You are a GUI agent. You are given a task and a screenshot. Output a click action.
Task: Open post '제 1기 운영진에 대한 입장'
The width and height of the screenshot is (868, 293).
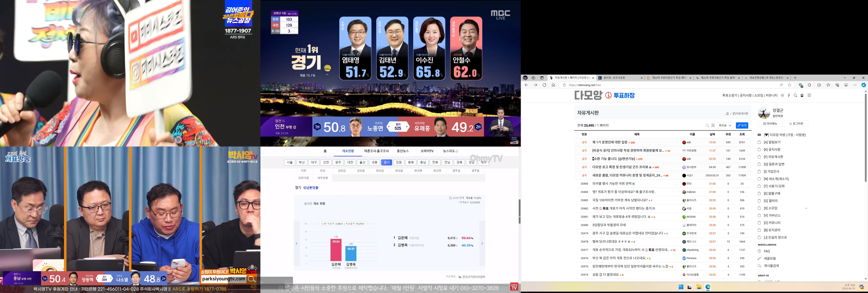[x=610, y=142]
